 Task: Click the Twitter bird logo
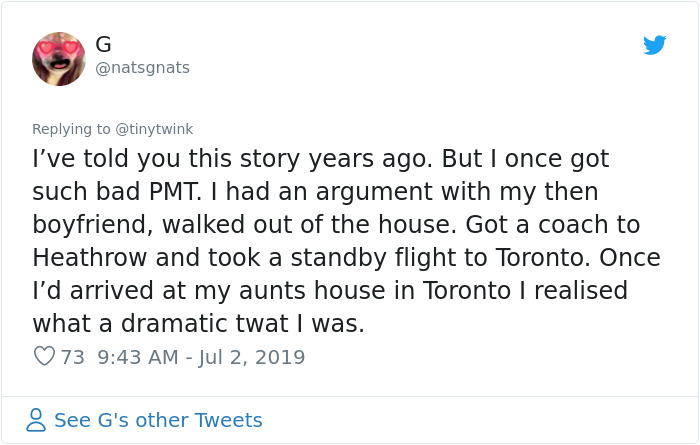click(655, 45)
